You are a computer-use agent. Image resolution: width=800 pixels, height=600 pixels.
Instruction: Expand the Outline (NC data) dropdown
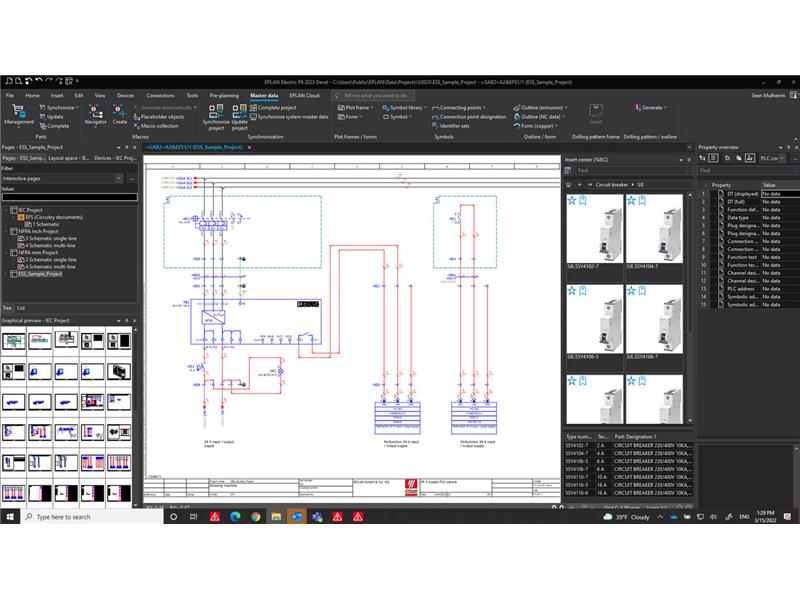pyautogui.click(x=563, y=117)
